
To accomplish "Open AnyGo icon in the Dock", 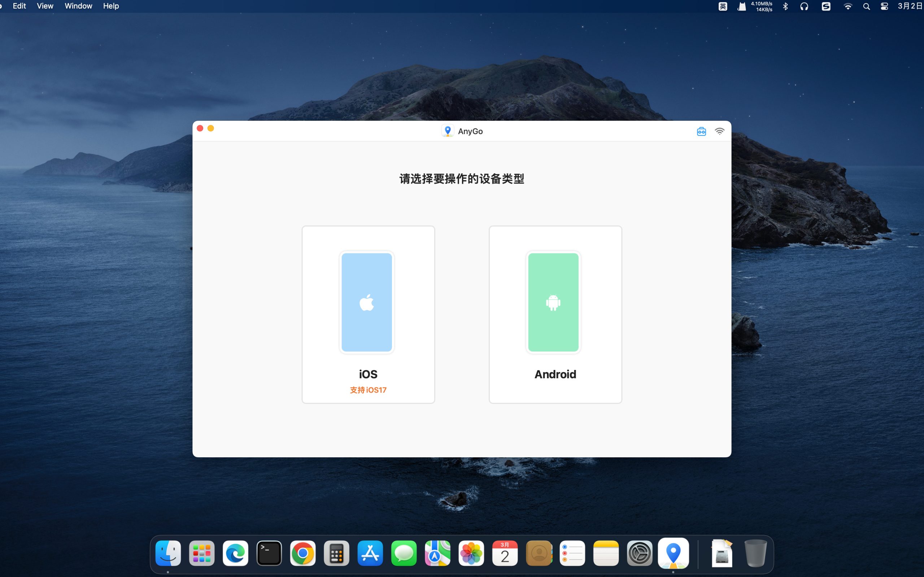I will point(673,553).
